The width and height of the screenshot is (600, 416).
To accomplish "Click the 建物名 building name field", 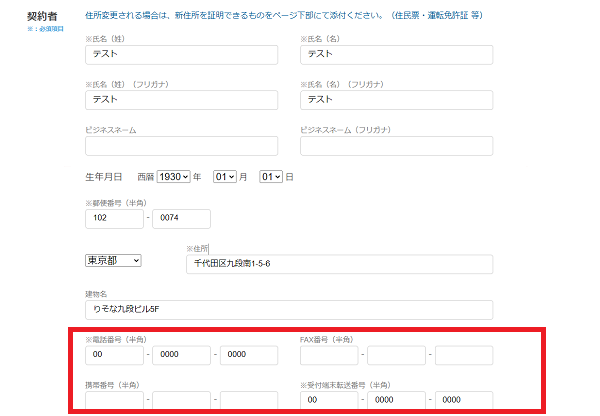I will [x=289, y=310].
